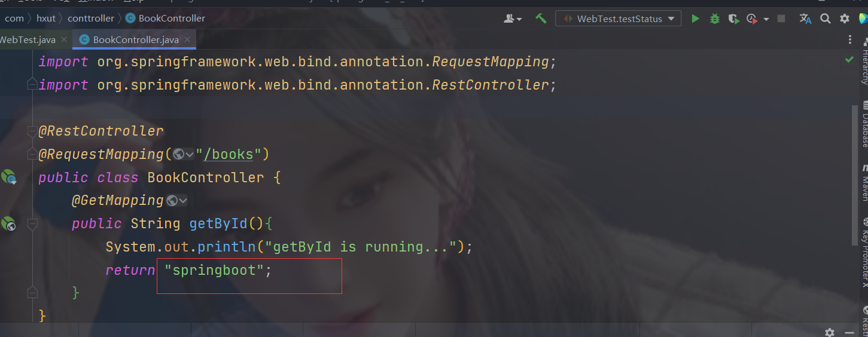
Task: Start debugging with the green bug icon
Action: pos(714,19)
